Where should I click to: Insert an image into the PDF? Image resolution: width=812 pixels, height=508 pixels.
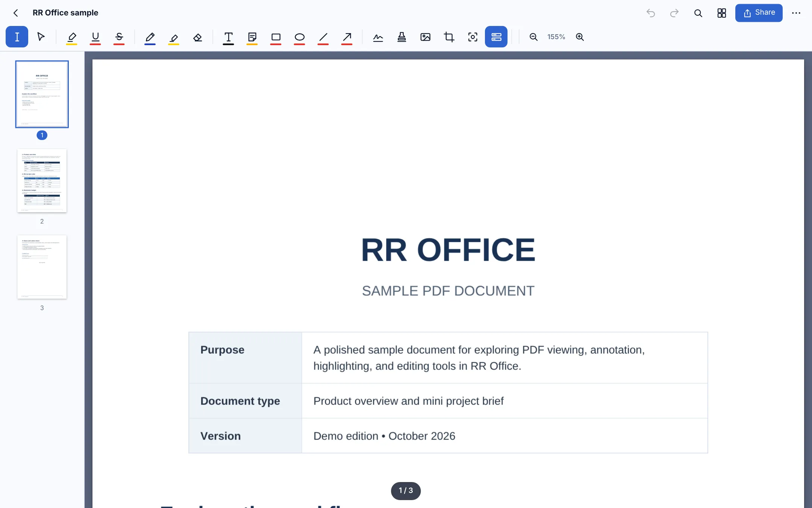click(425, 37)
